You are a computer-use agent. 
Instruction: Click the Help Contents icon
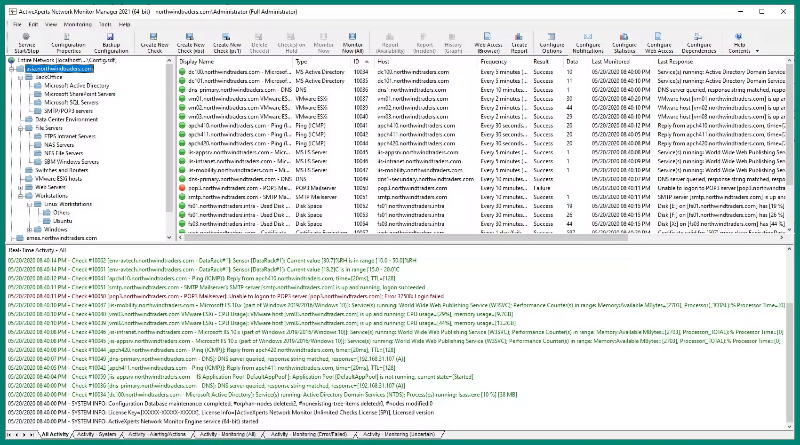pos(738,37)
